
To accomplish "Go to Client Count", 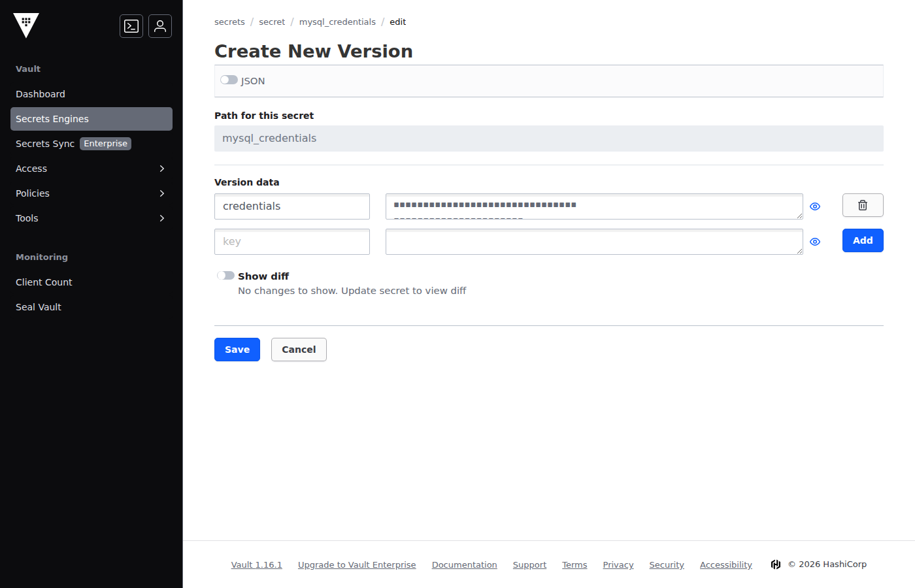I will coord(91,282).
